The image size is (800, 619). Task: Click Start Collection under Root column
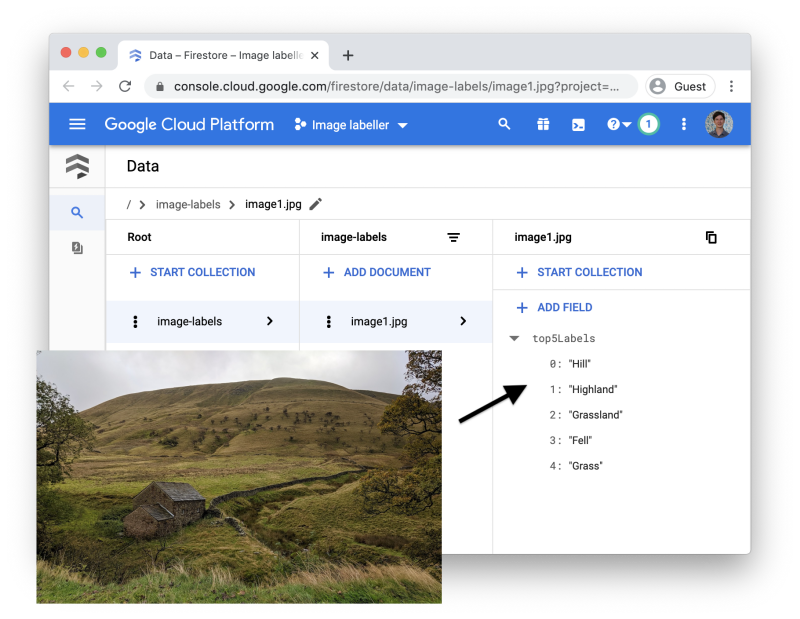click(x=192, y=272)
